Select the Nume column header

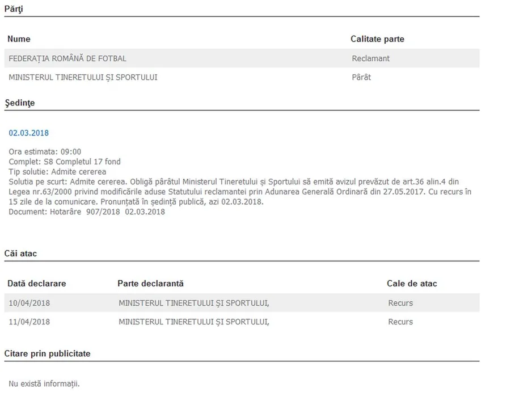pos(19,39)
